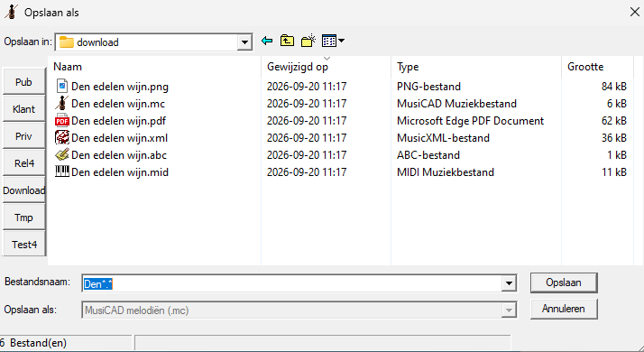644x352 pixels.
Task: Click the red PDF file icon
Action: coord(62,121)
